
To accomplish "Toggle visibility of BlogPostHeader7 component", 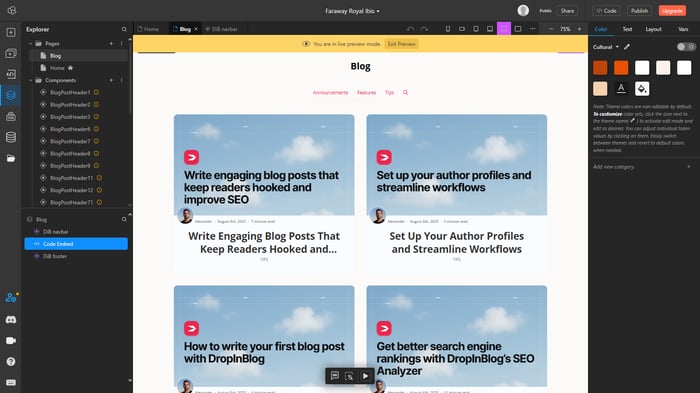I will click(x=43, y=141).
